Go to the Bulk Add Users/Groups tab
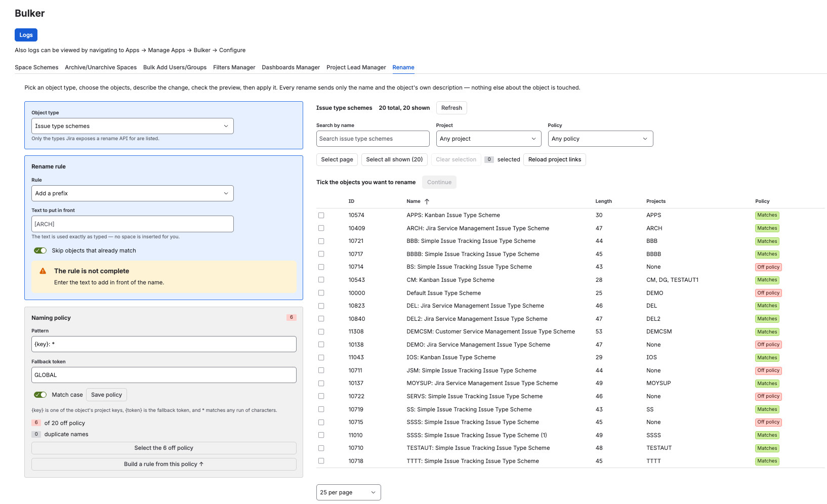The width and height of the screenshot is (827, 504). tap(175, 67)
